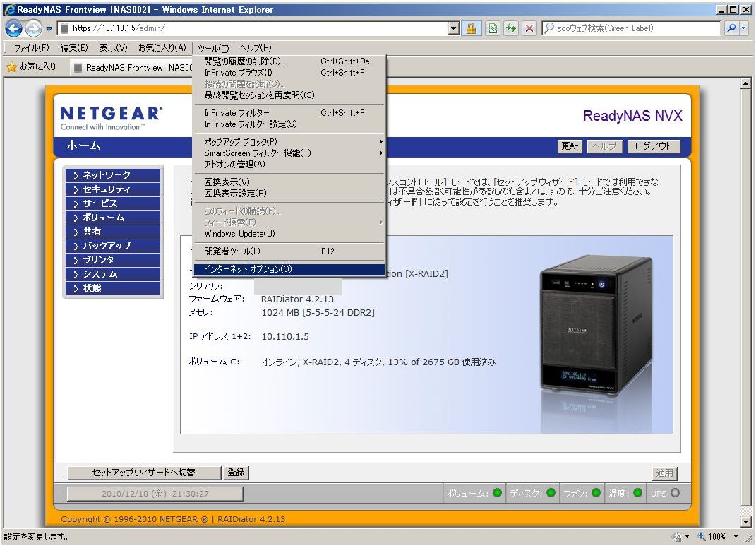Open the search provider dropdown arrow

(743, 28)
